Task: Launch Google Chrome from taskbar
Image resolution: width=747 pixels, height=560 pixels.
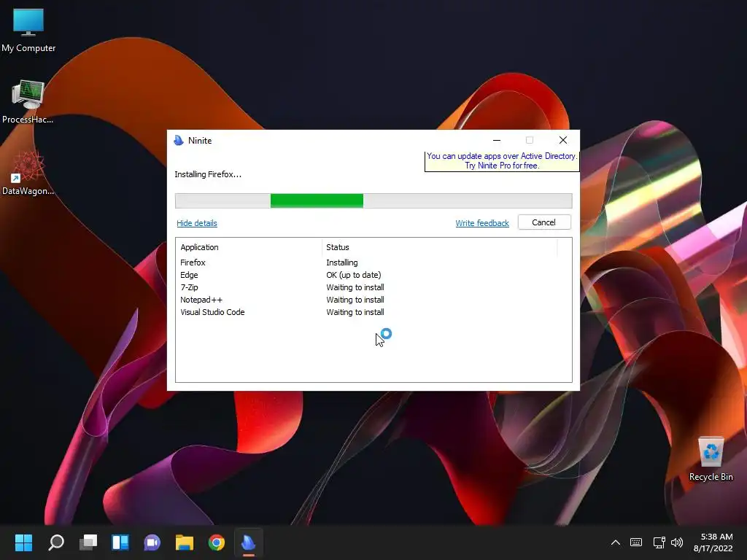Action: [216, 542]
